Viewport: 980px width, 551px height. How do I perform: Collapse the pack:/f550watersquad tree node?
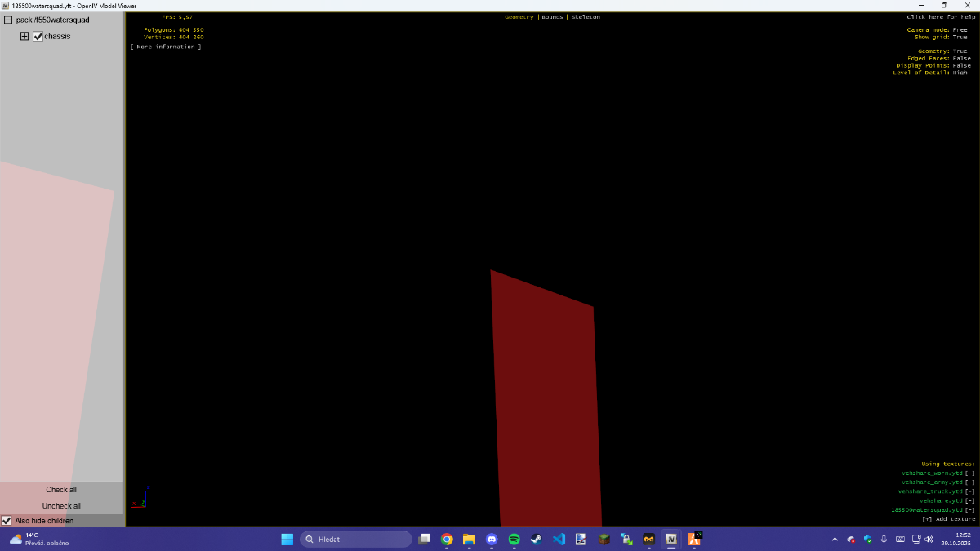click(8, 20)
